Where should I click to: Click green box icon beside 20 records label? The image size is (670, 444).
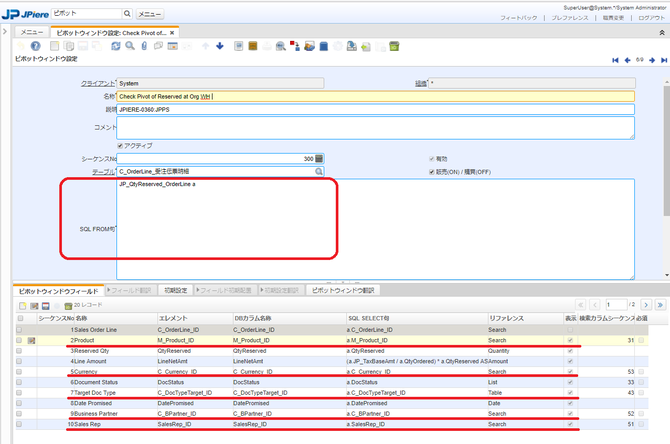pos(68,306)
